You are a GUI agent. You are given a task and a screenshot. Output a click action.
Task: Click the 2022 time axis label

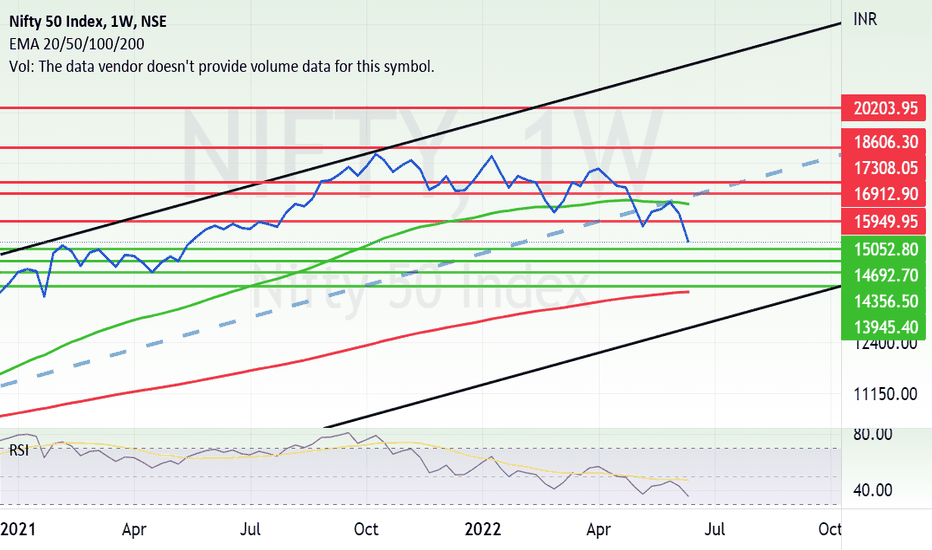[x=483, y=529]
